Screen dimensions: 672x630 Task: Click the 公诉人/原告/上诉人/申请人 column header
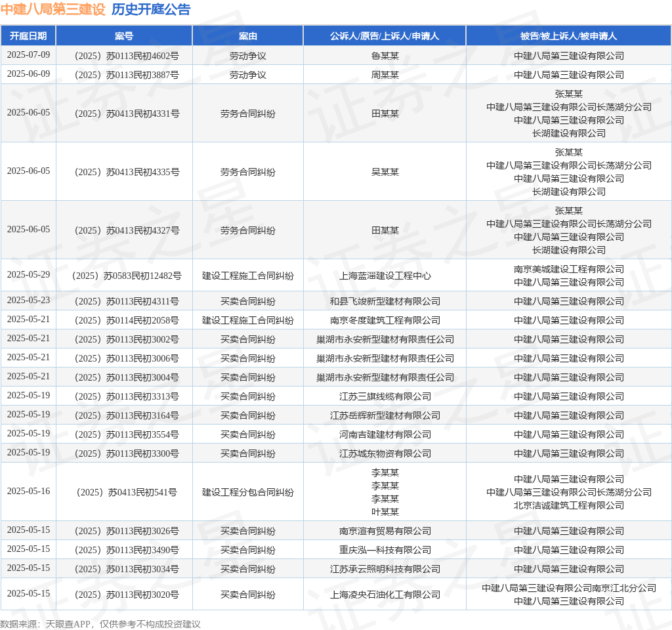click(385, 36)
